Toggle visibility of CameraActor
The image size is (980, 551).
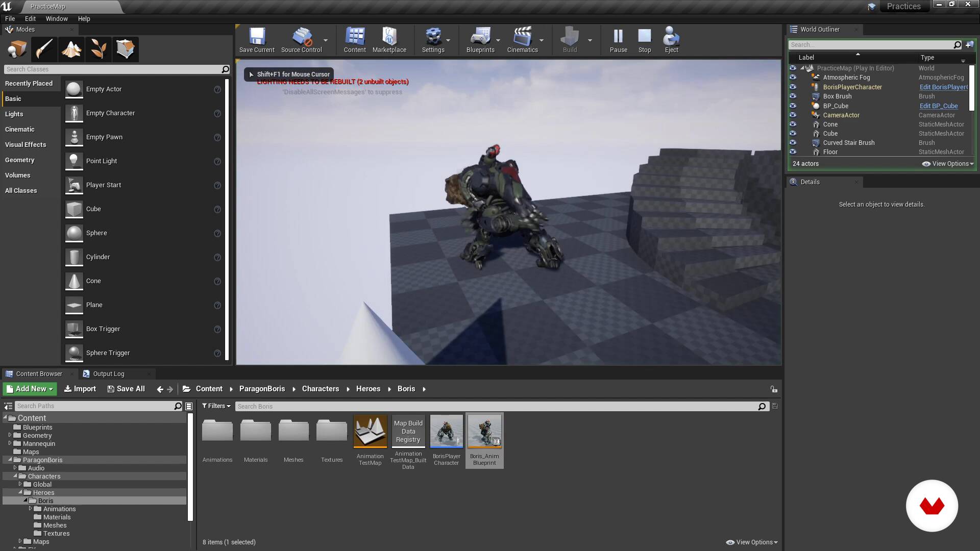pyautogui.click(x=793, y=115)
